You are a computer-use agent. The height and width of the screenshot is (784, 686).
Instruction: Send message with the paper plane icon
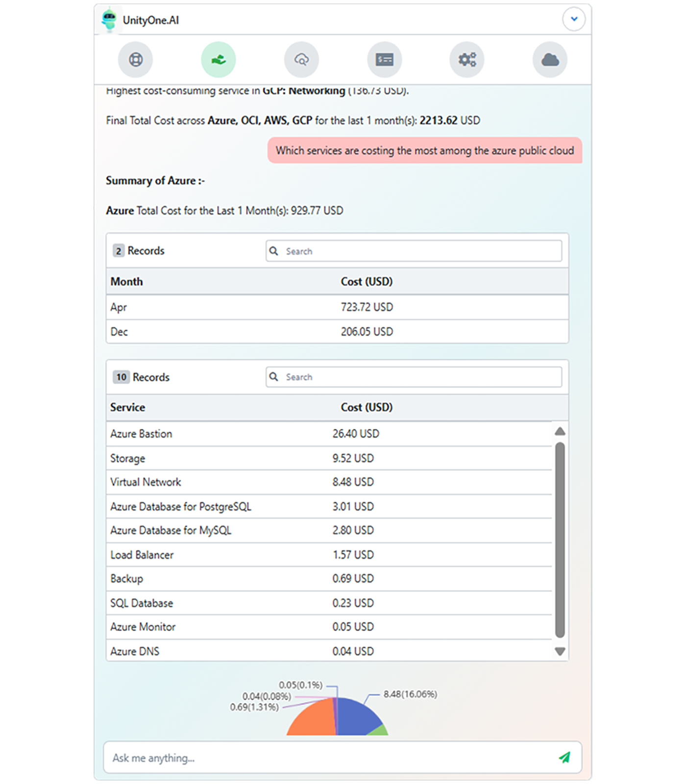(564, 758)
